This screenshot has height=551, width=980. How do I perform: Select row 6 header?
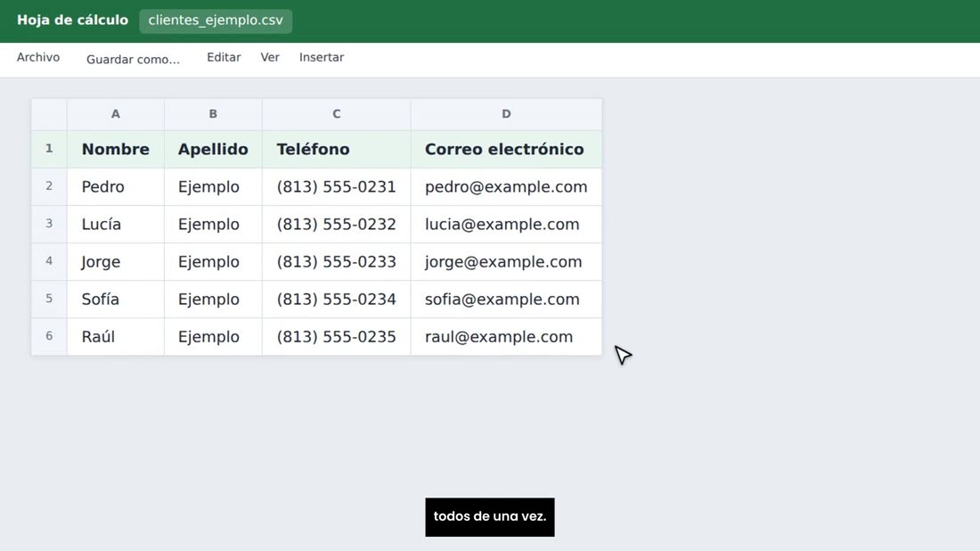point(49,336)
